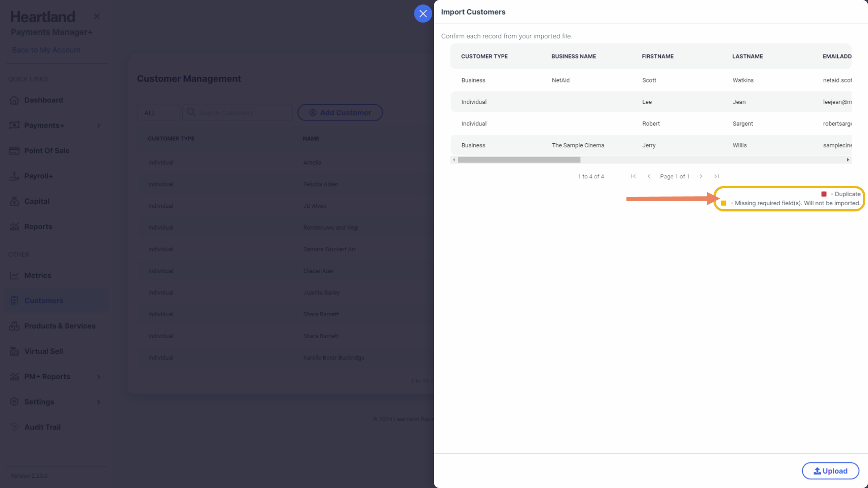Click the Virtual Sell icon
This screenshot has width=868, height=488.
pos(14,352)
